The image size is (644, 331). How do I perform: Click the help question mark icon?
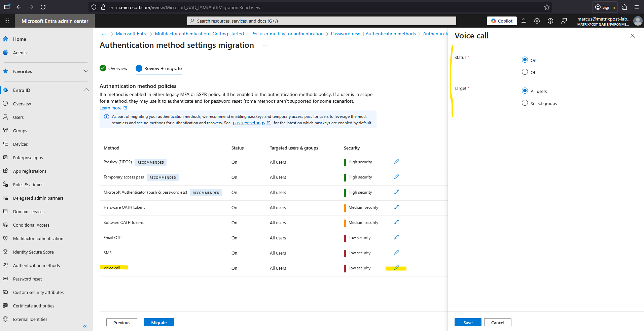[x=550, y=21]
